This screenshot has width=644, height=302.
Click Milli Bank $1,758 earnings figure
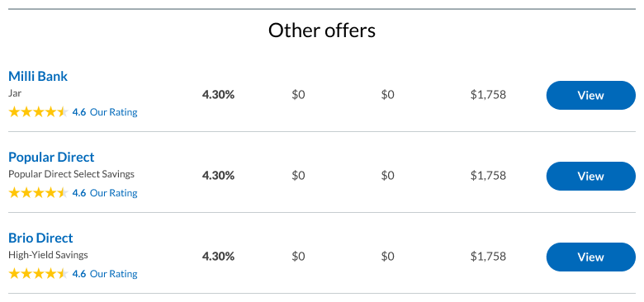tap(488, 95)
